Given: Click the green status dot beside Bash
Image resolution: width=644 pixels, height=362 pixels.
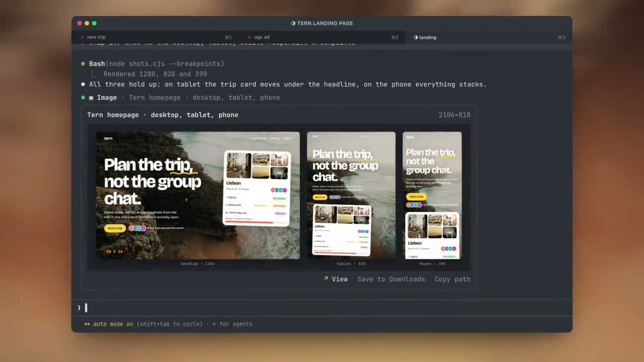Looking at the screenshot, I should (x=83, y=64).
